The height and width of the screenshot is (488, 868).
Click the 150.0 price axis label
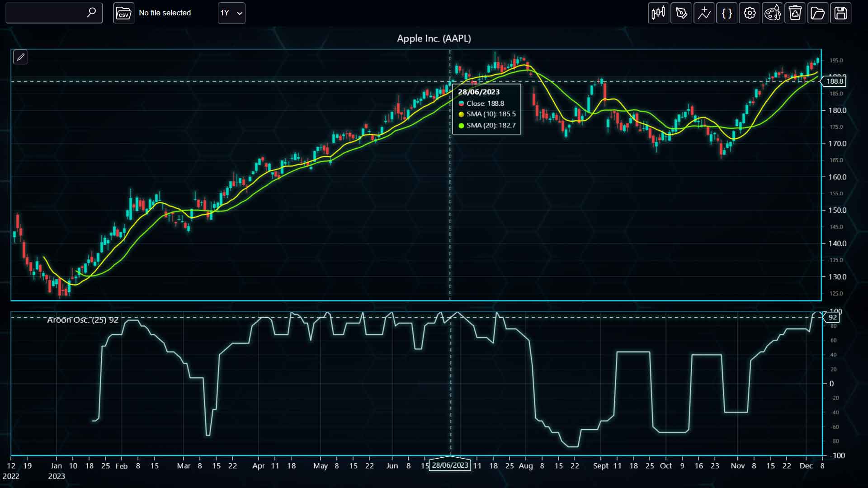coord(837,211)
